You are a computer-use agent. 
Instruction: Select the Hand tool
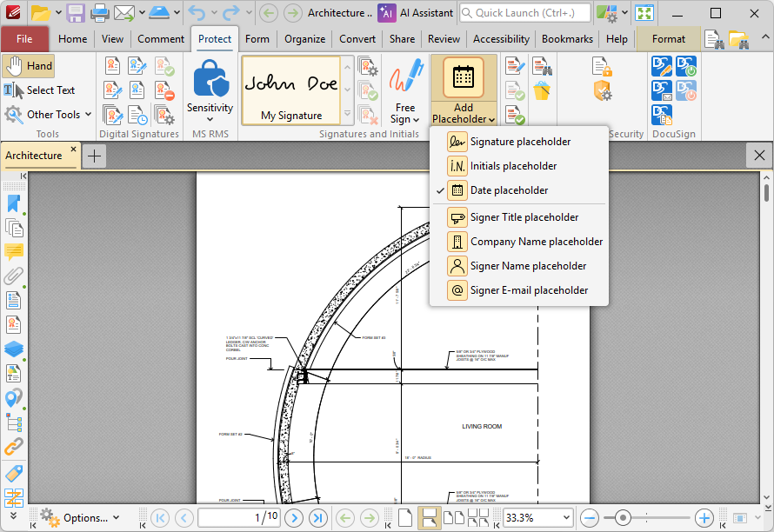[28, 66]
